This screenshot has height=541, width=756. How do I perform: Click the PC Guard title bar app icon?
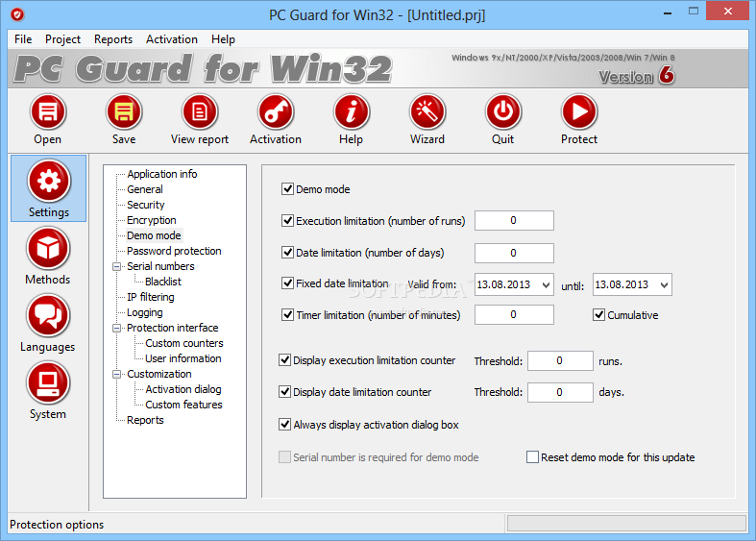[17, 15]
